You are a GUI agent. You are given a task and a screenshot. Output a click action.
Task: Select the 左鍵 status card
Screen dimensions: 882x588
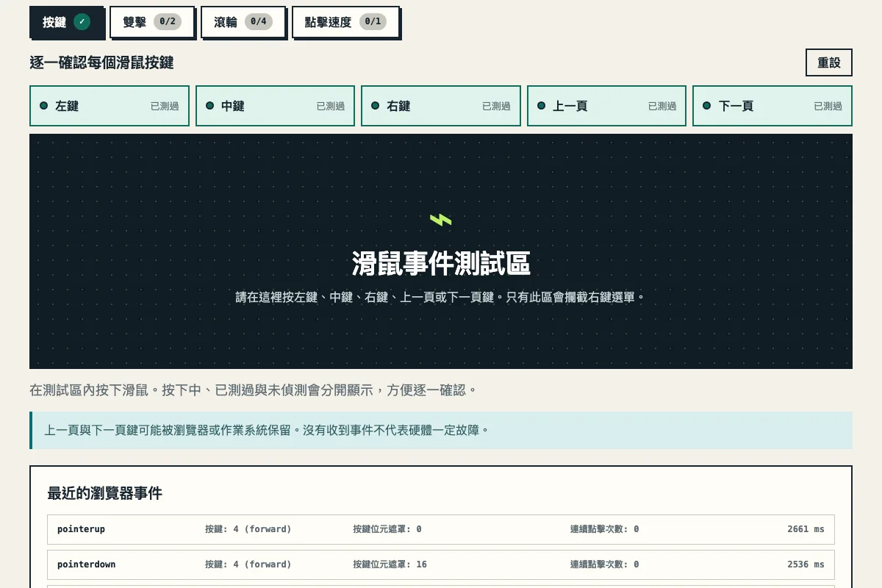click(x=110, y=106)
